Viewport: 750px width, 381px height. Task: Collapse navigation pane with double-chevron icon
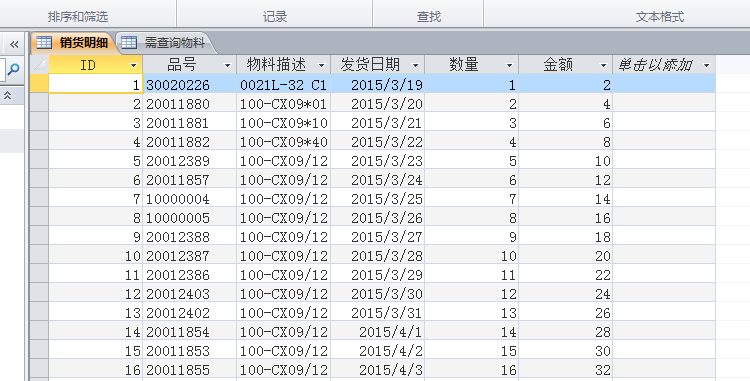[14, 44]
